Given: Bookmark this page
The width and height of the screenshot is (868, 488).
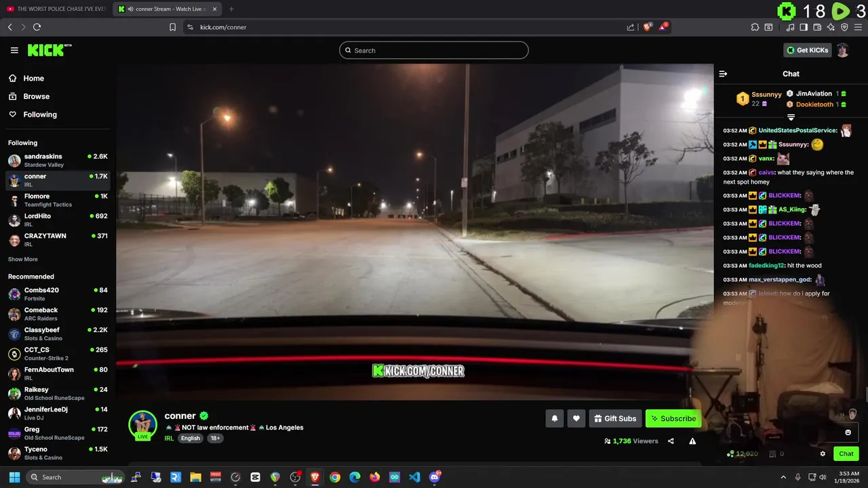Looking at the screenshot, I should coord(172,27).
